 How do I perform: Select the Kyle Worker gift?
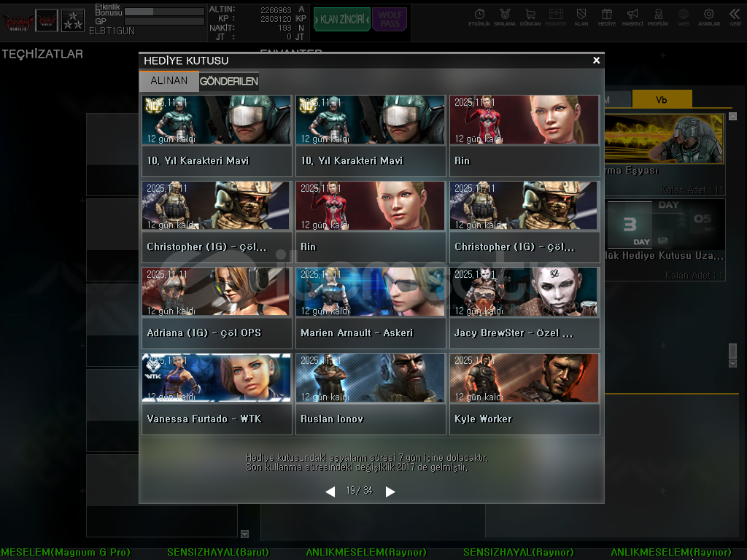pos(525,394)
